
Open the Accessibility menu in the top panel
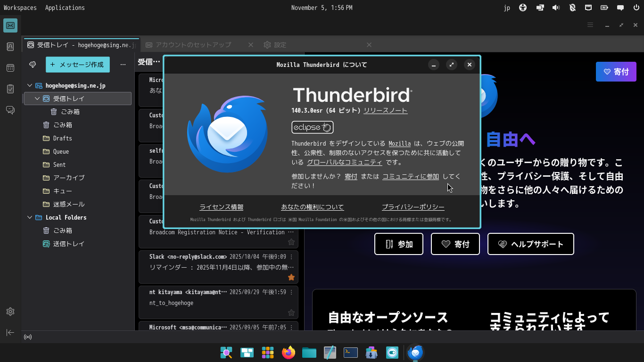522,8
